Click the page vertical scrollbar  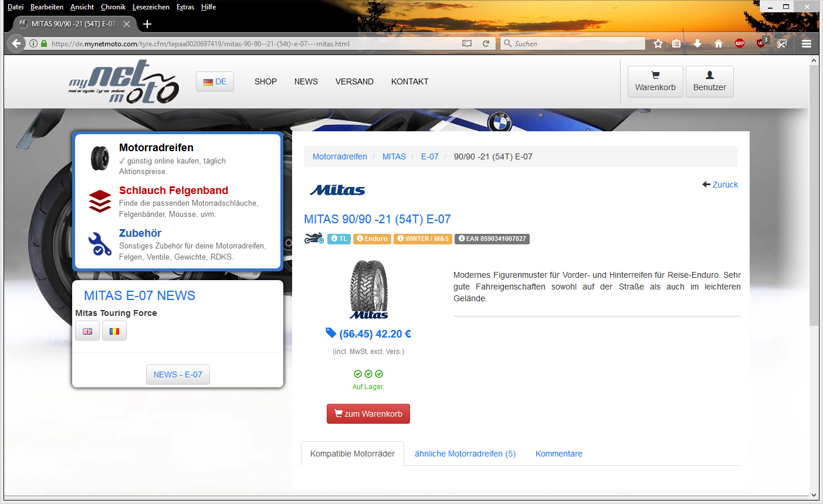click(814, 195)
